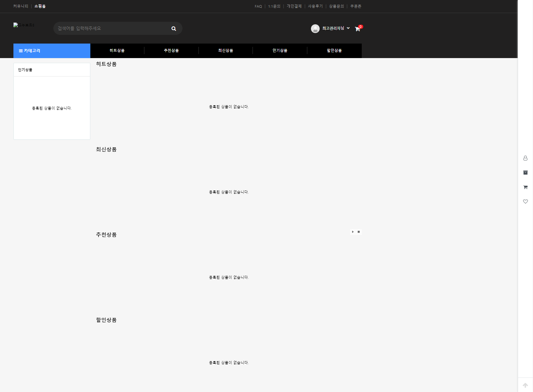Click empty-products message under 추천상품 section
The height and width of the screenshot is (392, 533).
pyautogui.click(x=229, y=277)
